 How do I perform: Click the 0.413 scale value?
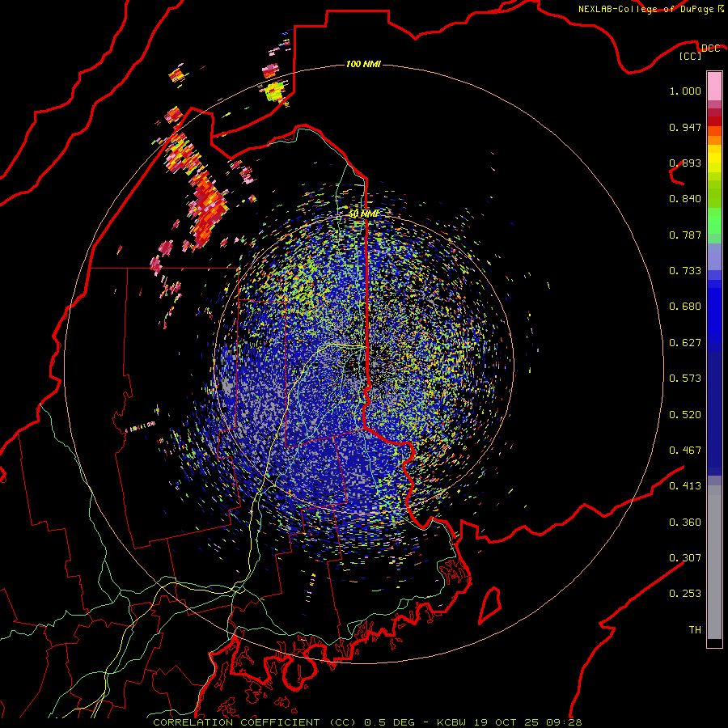(x=685, y=486)
